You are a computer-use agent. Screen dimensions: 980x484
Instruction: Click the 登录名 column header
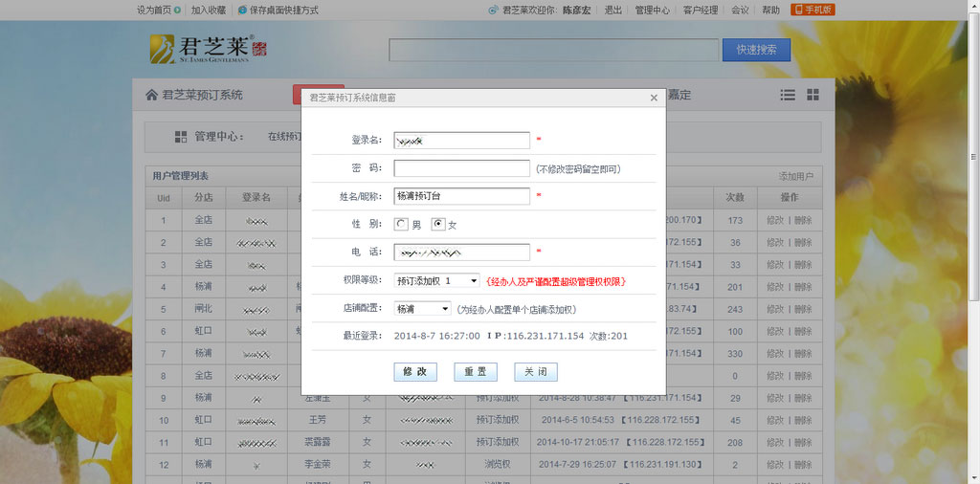click(256, 197)
